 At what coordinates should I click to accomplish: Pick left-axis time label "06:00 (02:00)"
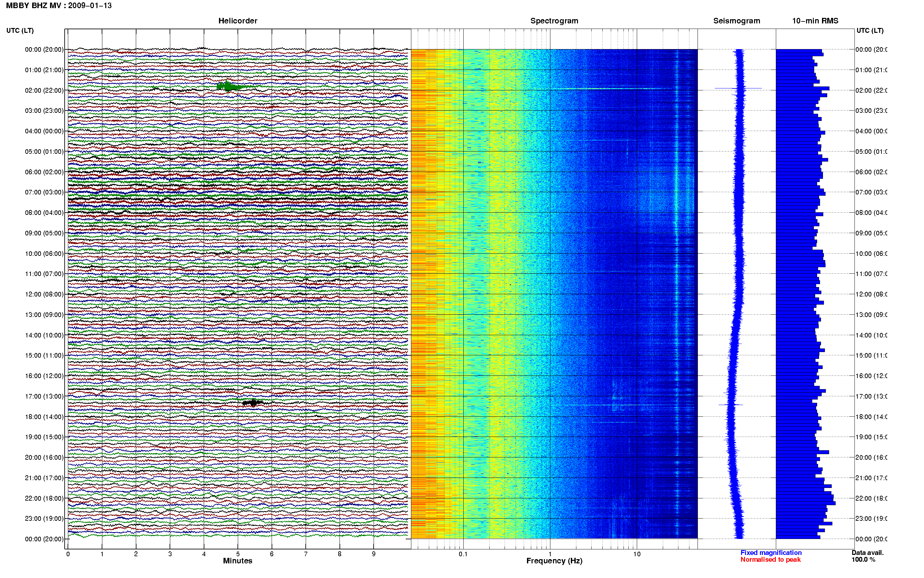[x=44, y=172]
